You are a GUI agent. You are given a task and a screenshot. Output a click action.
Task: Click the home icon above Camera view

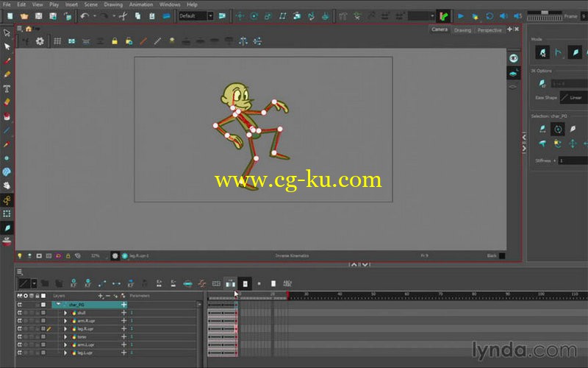[29, 29]
